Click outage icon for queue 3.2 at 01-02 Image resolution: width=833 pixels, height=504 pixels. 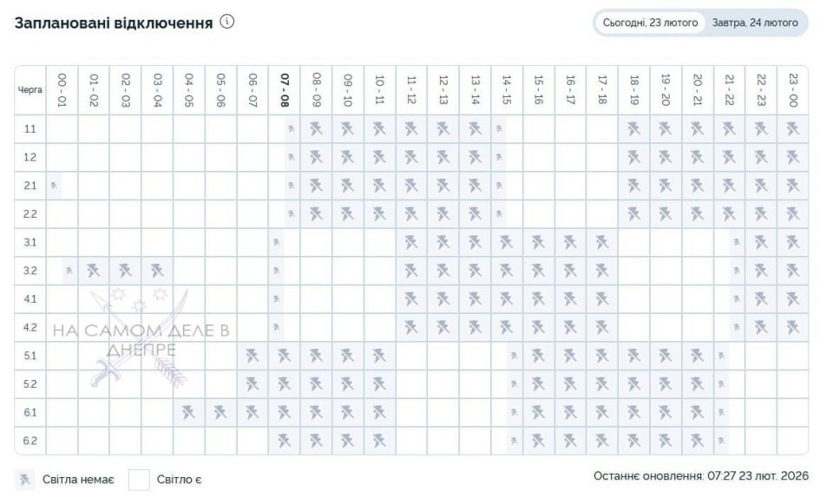[x=94, y=271]
